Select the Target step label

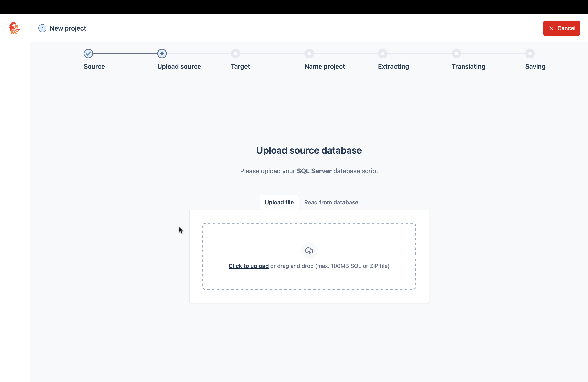coord(240,67)
